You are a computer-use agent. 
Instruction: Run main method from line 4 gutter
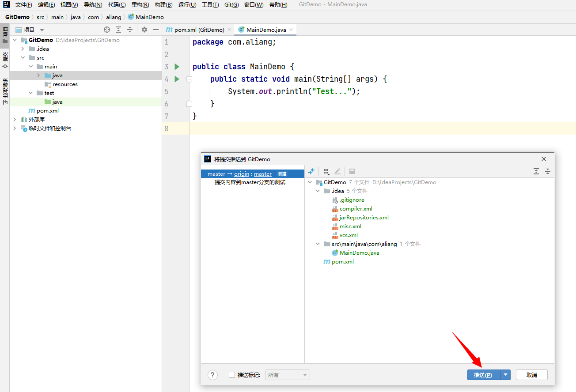177,79
